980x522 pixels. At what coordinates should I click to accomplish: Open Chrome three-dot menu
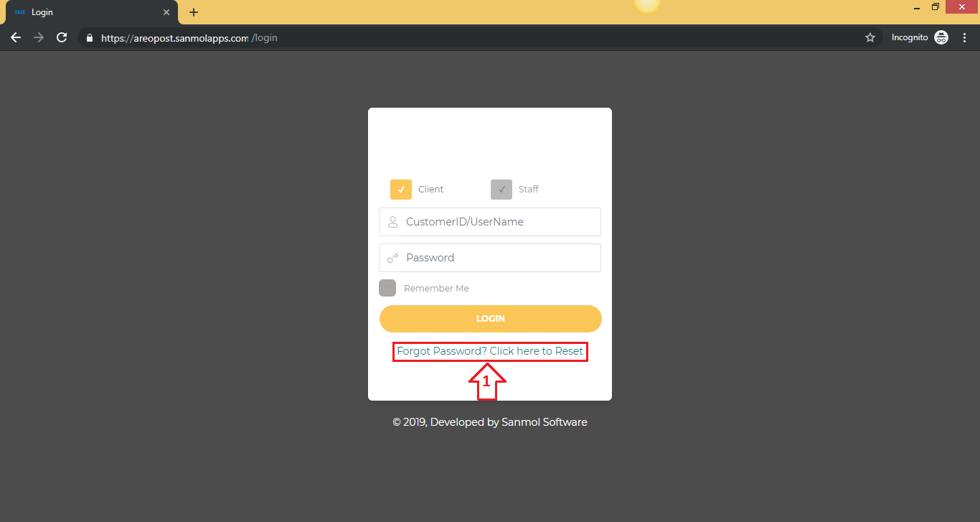tap(965, 37)
